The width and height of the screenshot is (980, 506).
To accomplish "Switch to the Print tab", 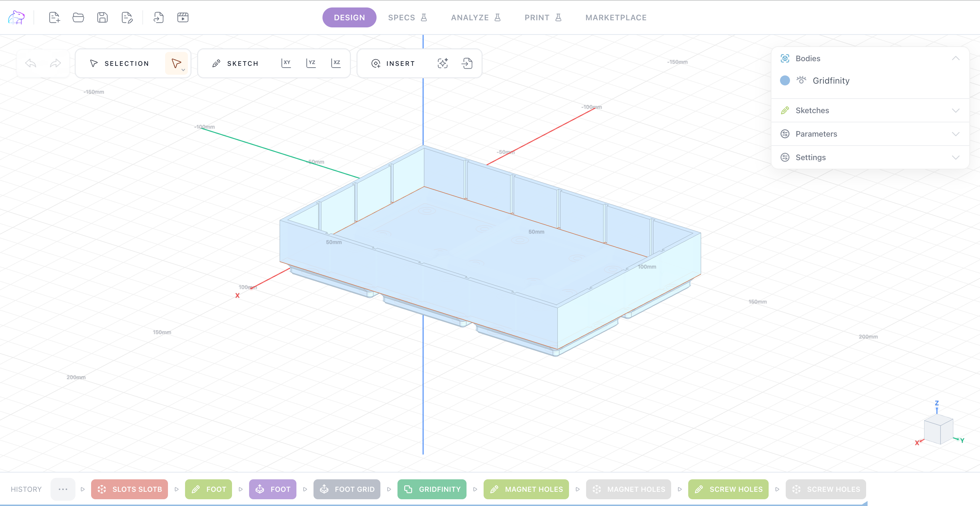I will pos(543,17).
